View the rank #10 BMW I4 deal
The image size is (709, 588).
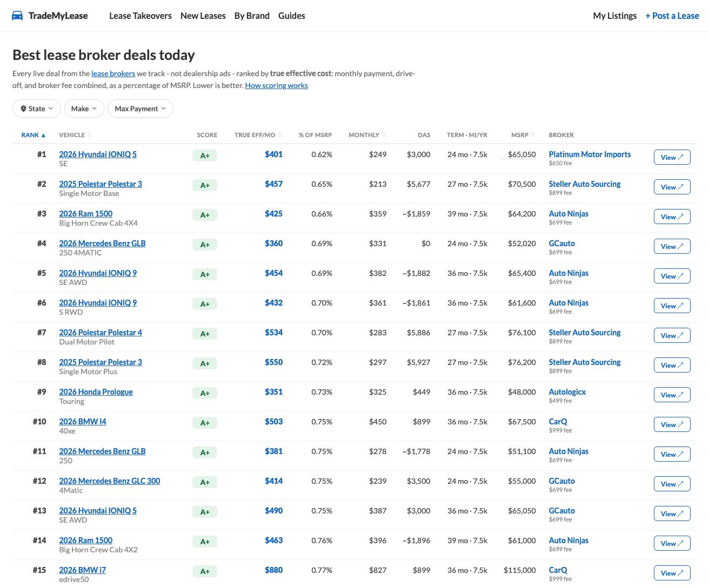point(672,425)
